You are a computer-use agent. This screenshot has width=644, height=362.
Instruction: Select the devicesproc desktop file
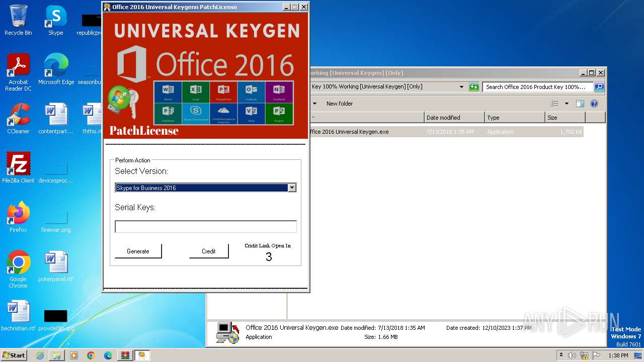point(56,172)
